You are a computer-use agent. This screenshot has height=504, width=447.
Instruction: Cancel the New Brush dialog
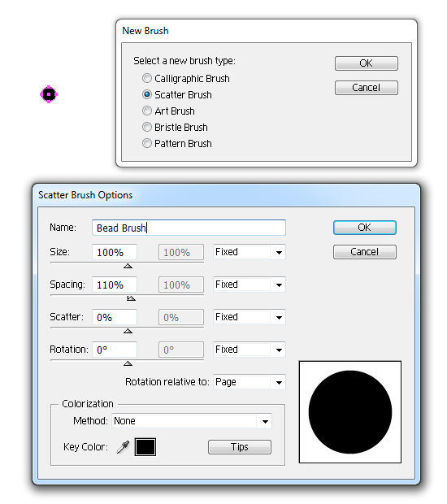click(367, 88)
